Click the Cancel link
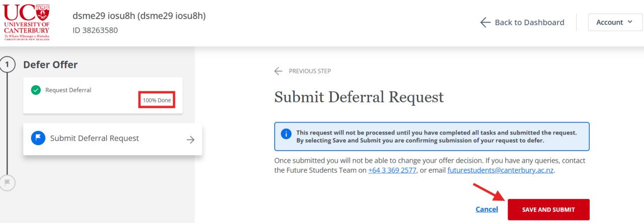Screen dimensions: 644x223 pos(487,209)
